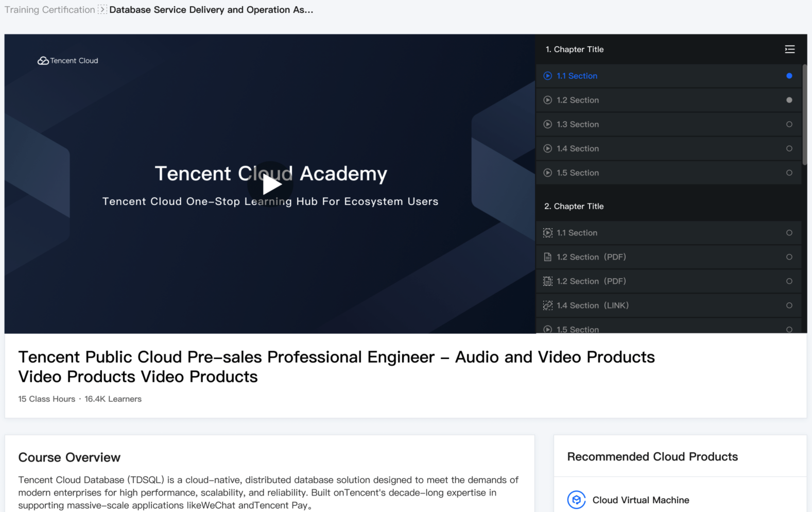This screenshot has width=812, height=512.
Task: Open 1.1 Section label under 2. Chapter Title
Action: [x=577, y=233]
